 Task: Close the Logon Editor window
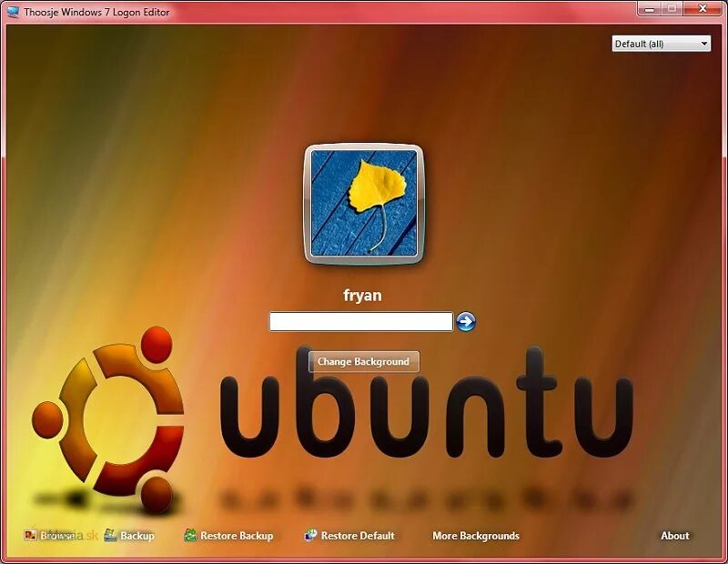click(703, 9)
